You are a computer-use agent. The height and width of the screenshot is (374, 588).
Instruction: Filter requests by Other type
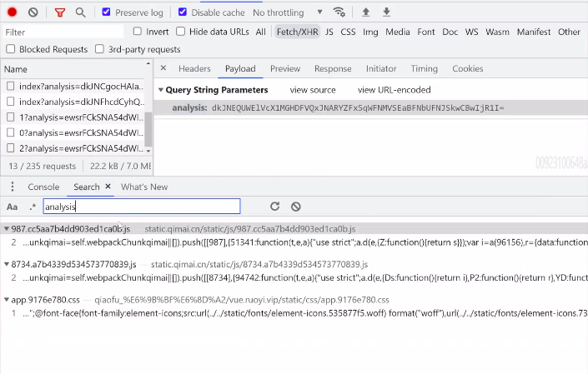click(569, 32)
